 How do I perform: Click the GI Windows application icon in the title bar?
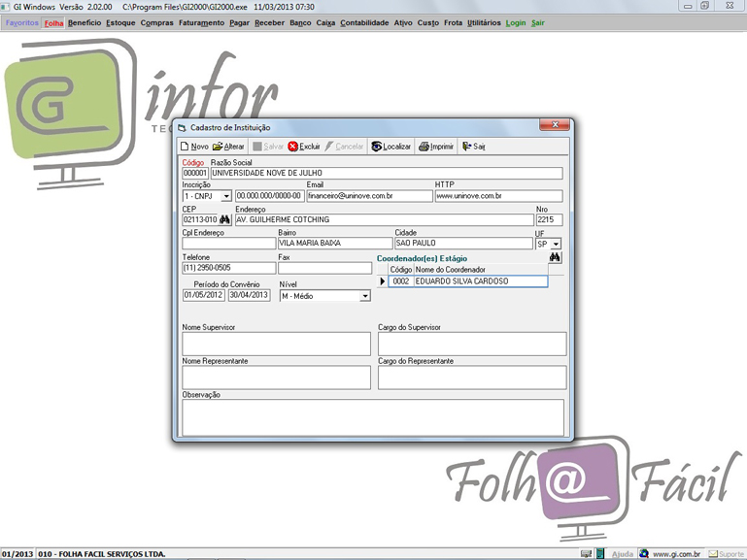click(5, 7)
